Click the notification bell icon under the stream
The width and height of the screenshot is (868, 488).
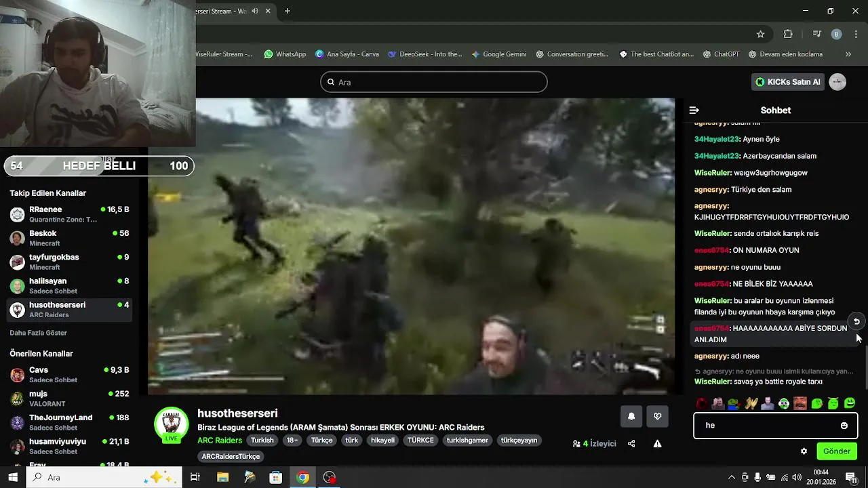(x=631, y=417)
